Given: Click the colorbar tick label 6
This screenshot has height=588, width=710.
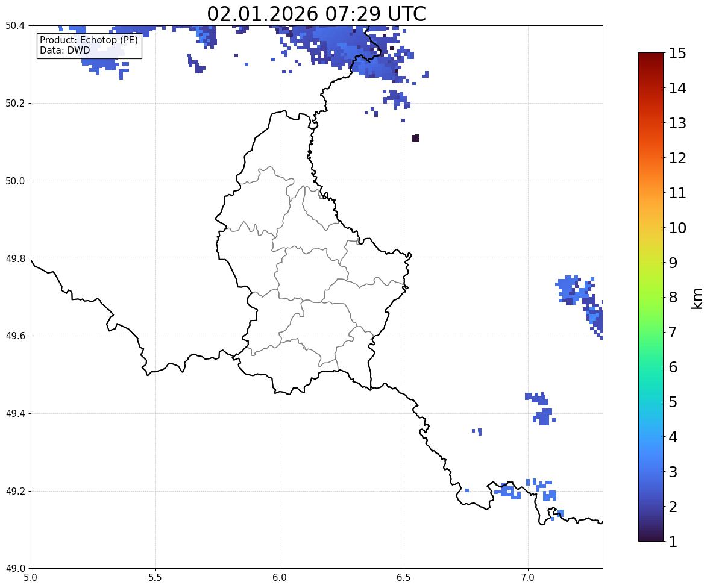Looking at the screenshot, I should pos(673,367).
